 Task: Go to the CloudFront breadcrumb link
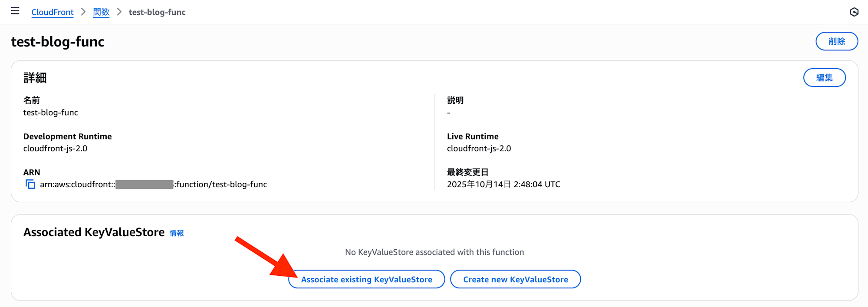(x=53, y=12)
